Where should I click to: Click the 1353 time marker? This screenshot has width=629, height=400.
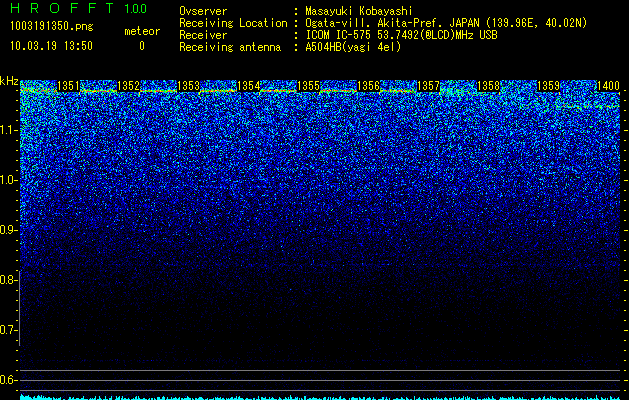coord(189,86)
